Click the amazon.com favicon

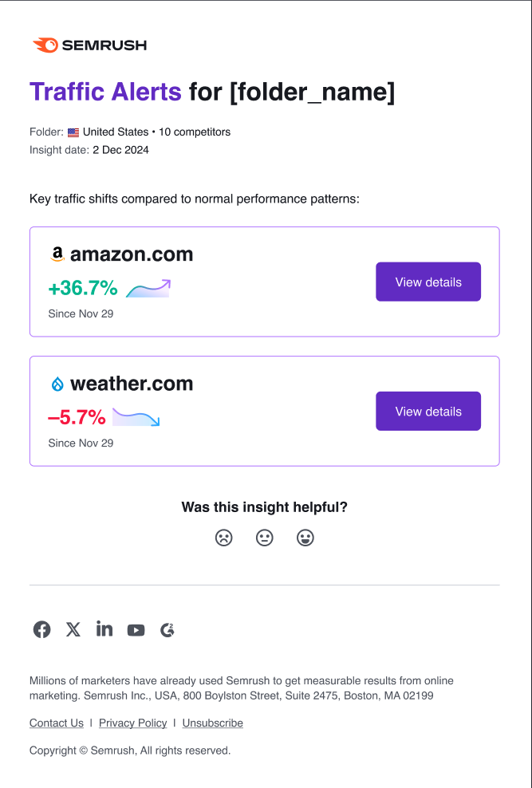56,254
